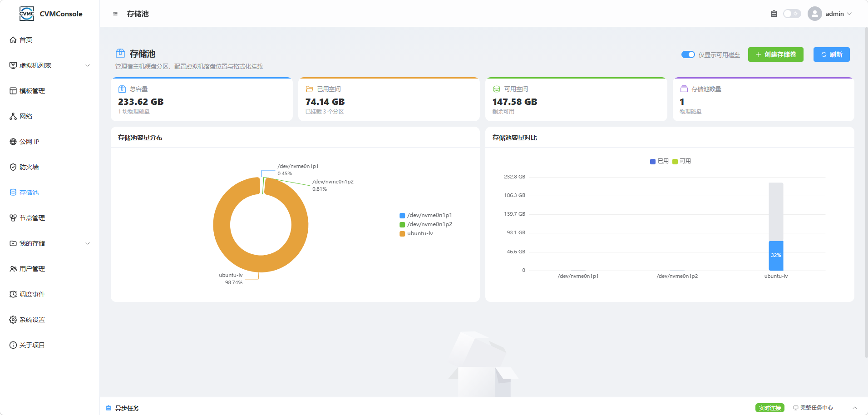Open the clipboard icon in top bar
The image size is (868, 415).
[x=774, y=14]
